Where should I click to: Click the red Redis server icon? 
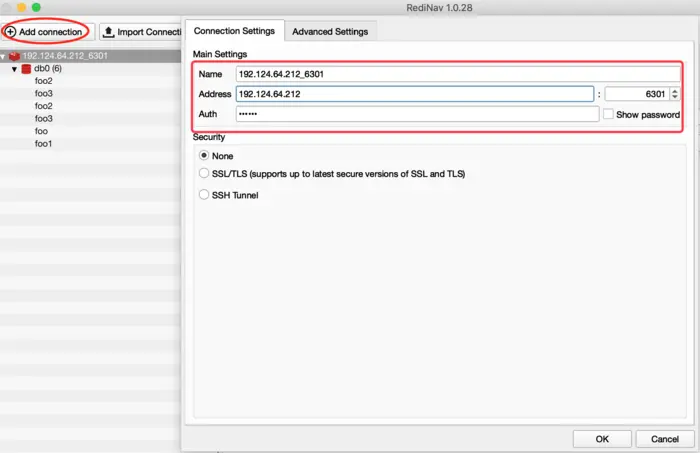(14, 56)
